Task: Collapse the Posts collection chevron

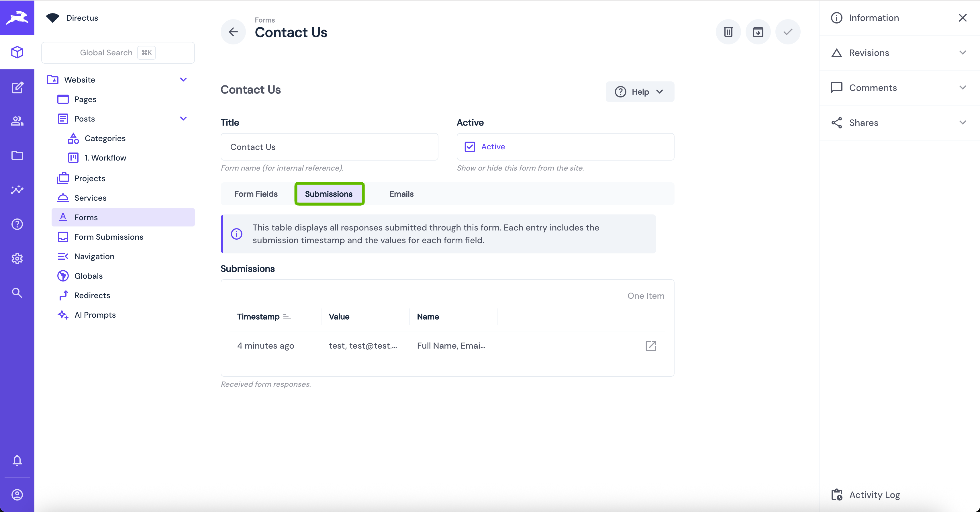Action: (x=183, y=119)
